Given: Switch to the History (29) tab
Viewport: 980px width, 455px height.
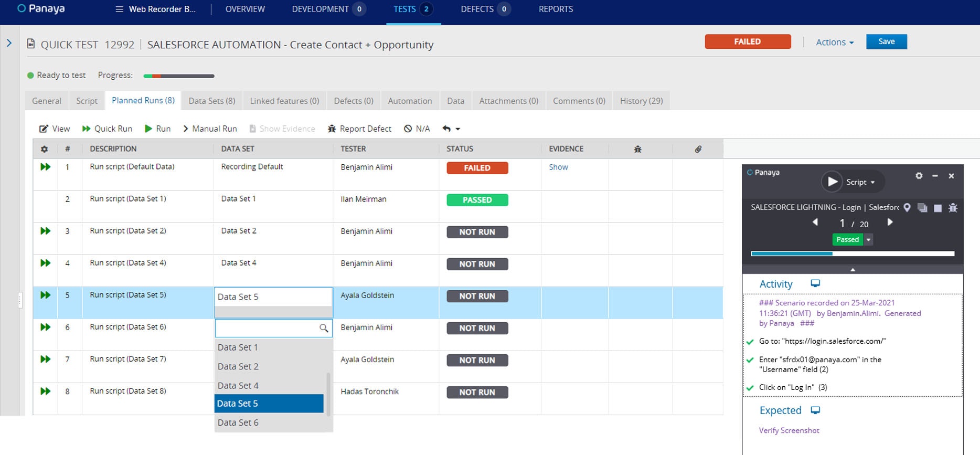Looking at the screenshot, I should [641, 101].
